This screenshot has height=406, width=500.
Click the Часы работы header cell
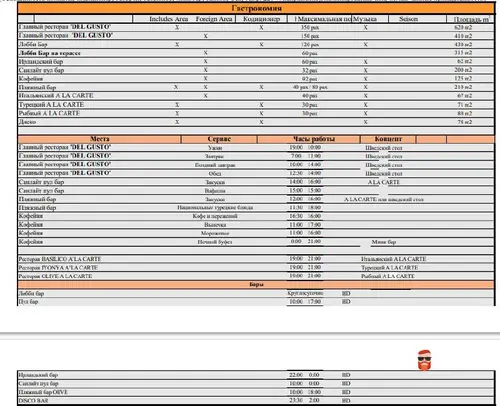(x=314, y=139)
